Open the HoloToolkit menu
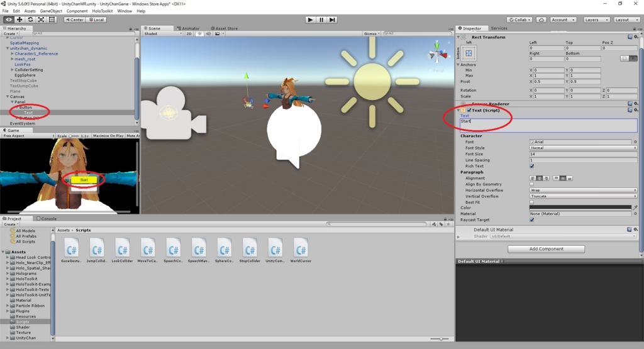 pyautogui.click(x=103, y=11)
